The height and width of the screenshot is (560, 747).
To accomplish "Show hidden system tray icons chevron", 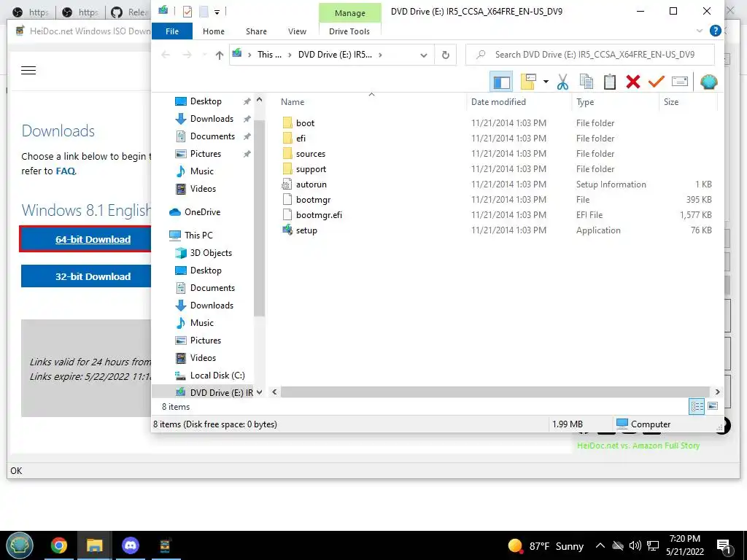I will pos(600,545).
